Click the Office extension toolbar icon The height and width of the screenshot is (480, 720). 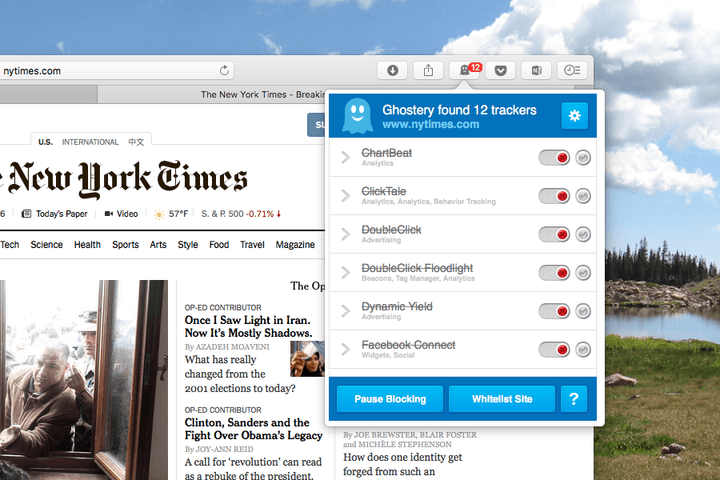tap(536, 70)
